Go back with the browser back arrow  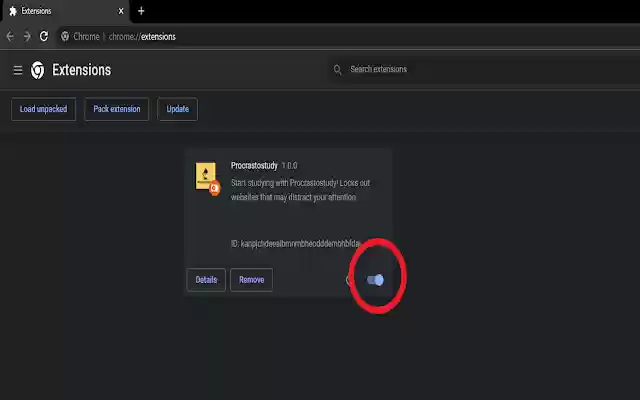coord(10,37)
